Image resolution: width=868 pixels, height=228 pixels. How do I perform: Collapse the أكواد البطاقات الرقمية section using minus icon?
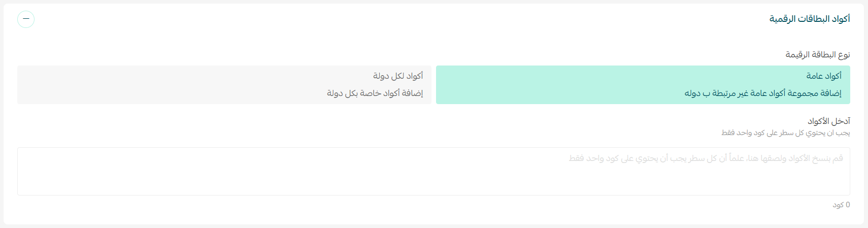26,19
